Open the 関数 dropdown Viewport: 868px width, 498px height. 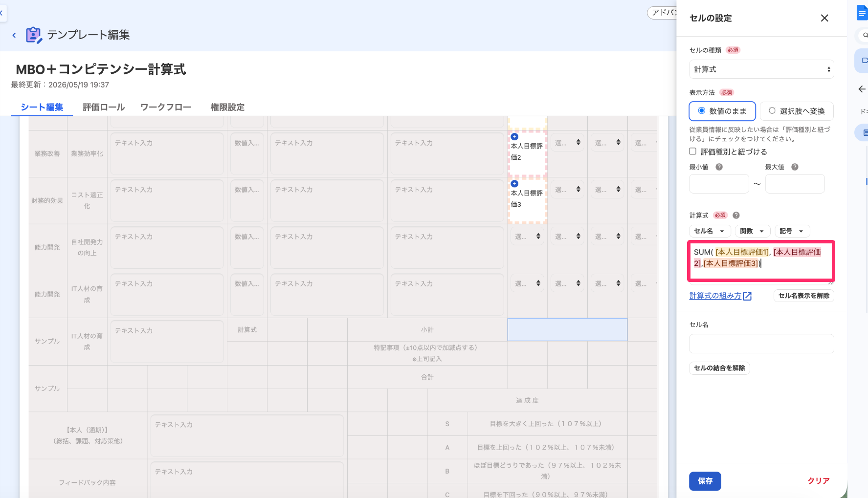[753, 231]
